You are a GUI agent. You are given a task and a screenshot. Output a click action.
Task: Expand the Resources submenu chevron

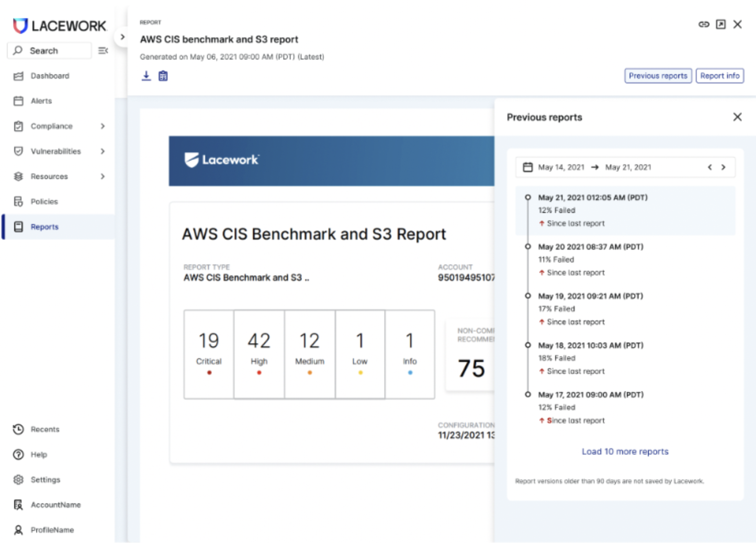pos(102,176)
